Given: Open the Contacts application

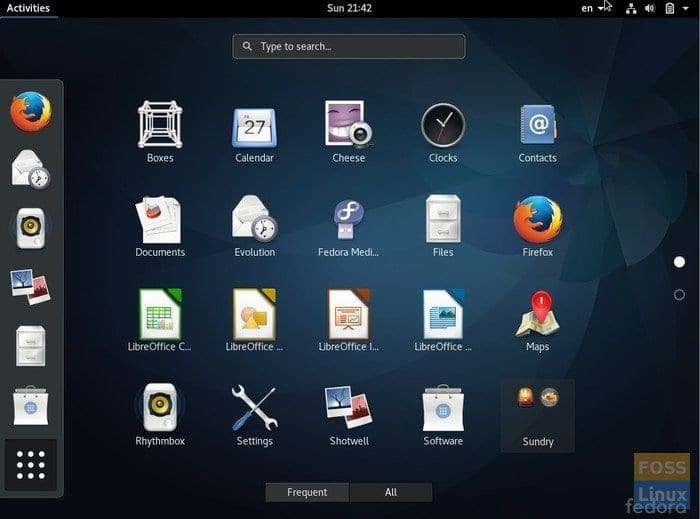Looking at the screenshot, I should pyautogui.click(x=538, y=133).
